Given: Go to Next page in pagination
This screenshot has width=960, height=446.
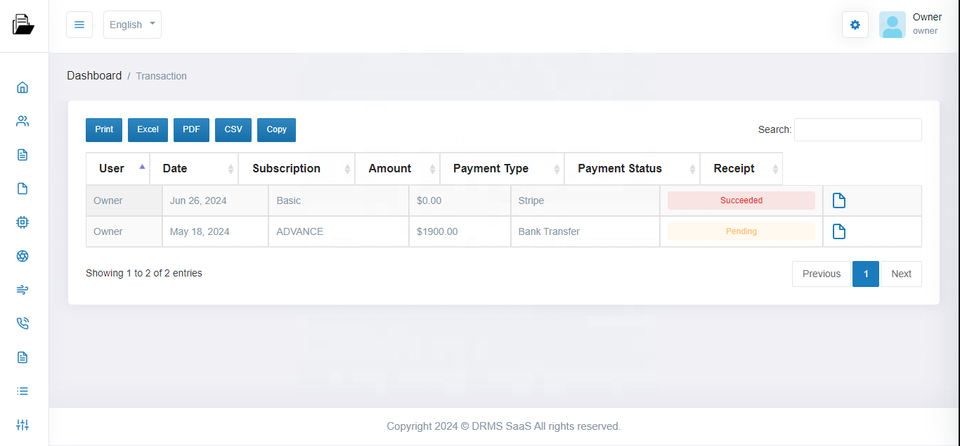Looking at the screenshot, I should 900,274.
